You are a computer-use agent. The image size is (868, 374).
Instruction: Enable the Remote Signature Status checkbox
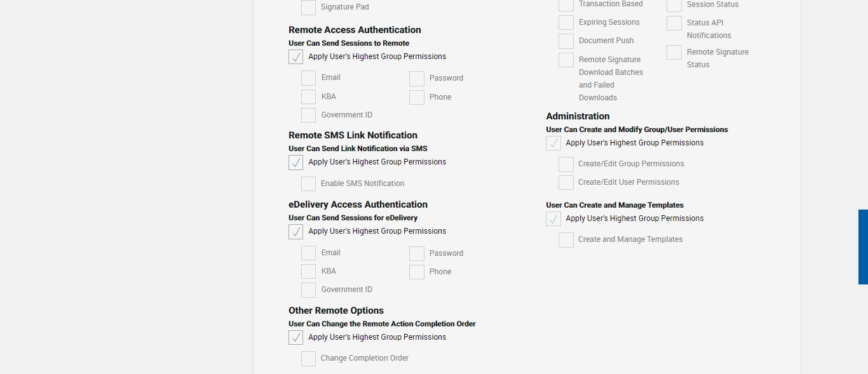click(x=674, y=53)
